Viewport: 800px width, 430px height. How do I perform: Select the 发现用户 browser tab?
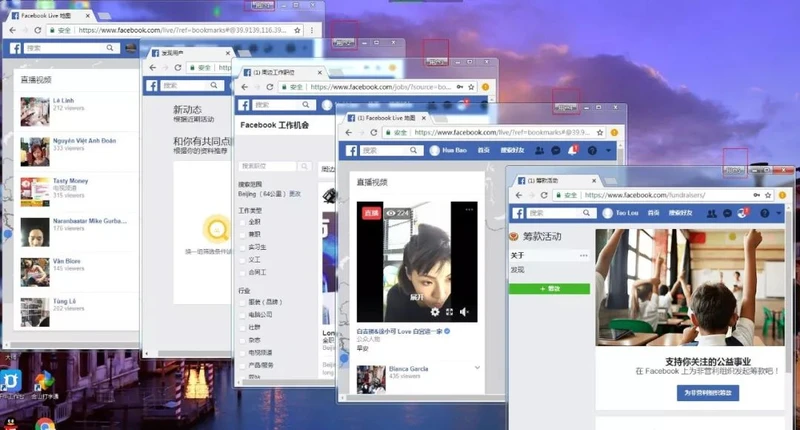click(x=191, y=53)
